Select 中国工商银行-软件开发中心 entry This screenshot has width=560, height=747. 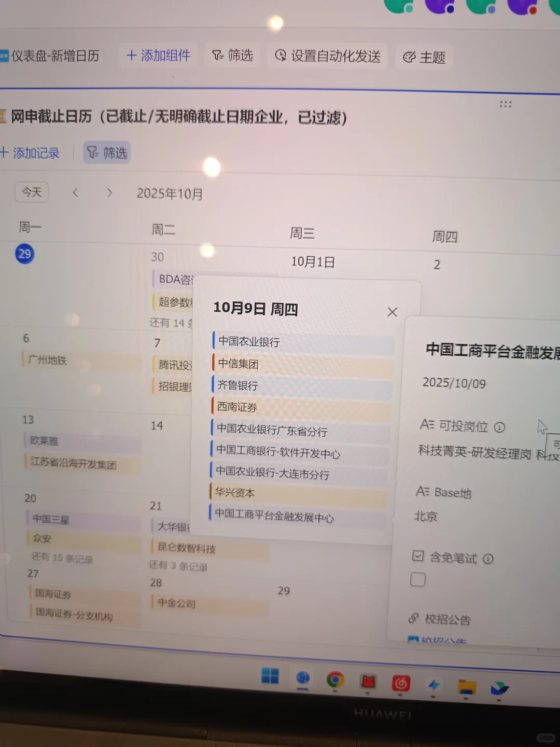coord(300,453)
